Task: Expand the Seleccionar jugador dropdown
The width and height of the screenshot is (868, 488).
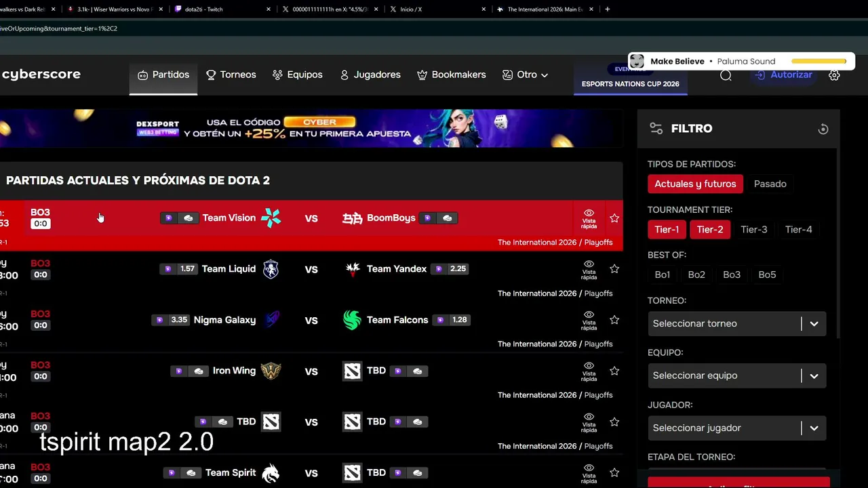Action: coord(737,428)
